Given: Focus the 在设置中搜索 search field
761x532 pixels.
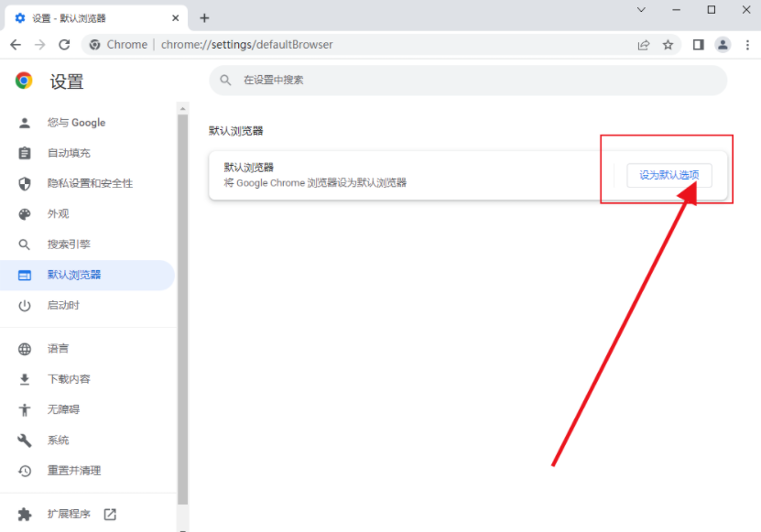Looking at the screenshot, I should (x=468, y=80).
